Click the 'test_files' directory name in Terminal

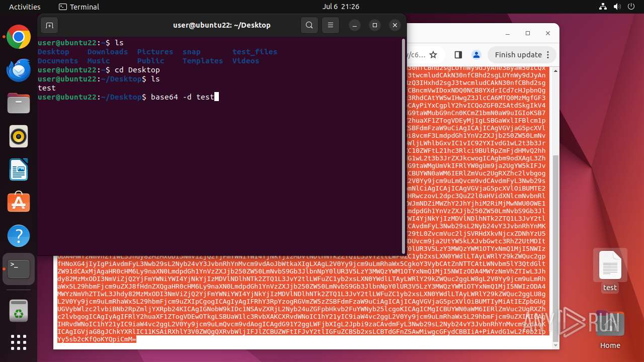point(255,52)
